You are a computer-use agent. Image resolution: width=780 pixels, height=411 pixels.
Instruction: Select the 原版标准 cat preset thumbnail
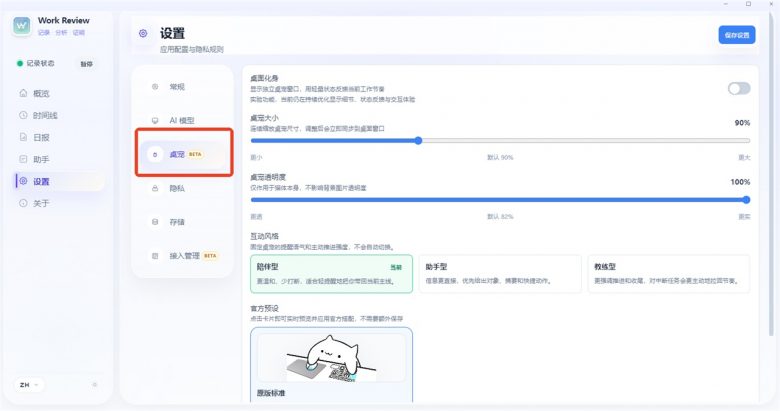coord(331,358)
